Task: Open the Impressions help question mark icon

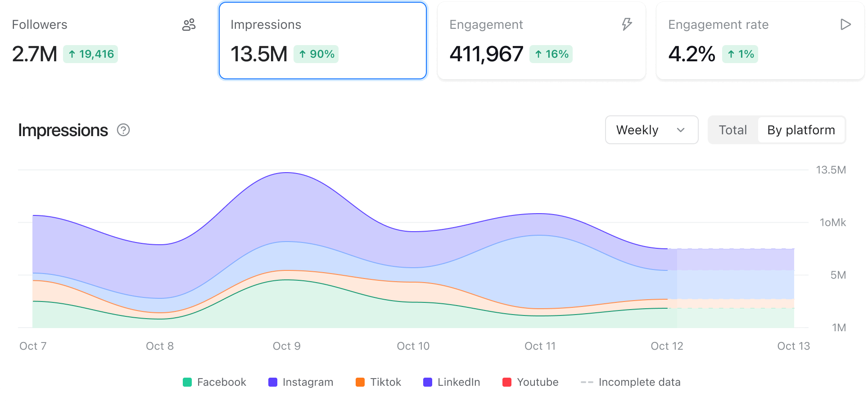Action: click(123, 130)
